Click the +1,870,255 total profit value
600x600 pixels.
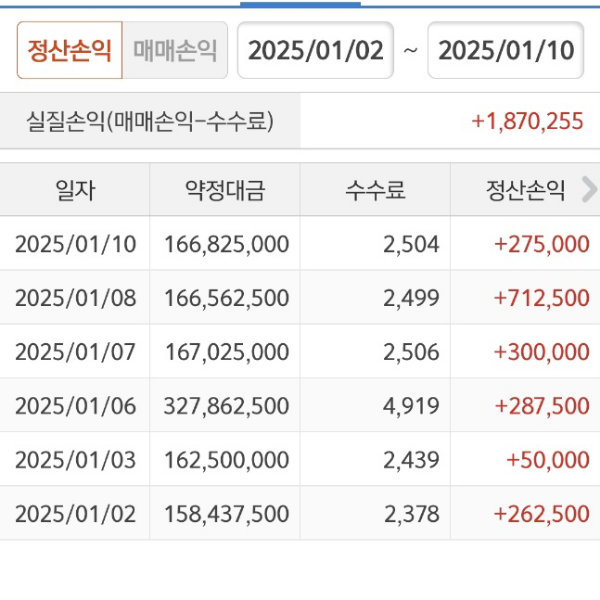[527, 122]
